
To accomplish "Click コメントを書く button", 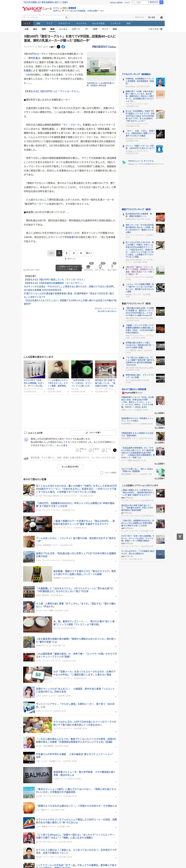I will [93, 433].
